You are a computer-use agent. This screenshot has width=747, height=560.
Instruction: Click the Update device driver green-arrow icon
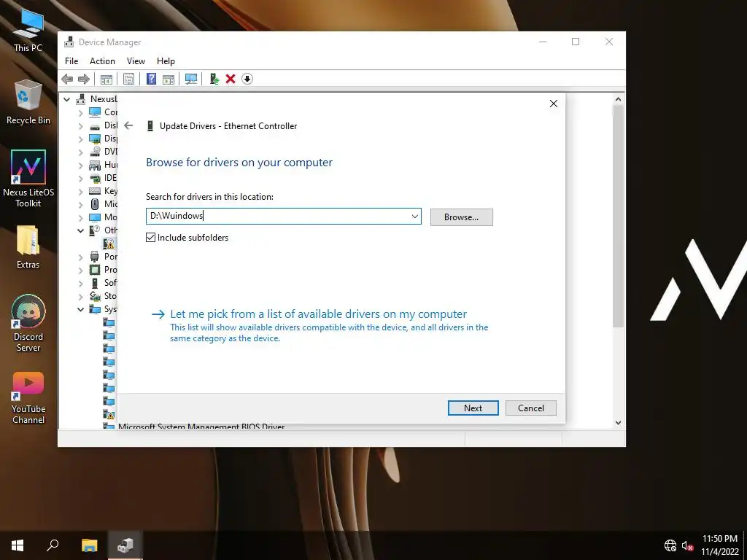click(x=214, y=79)
